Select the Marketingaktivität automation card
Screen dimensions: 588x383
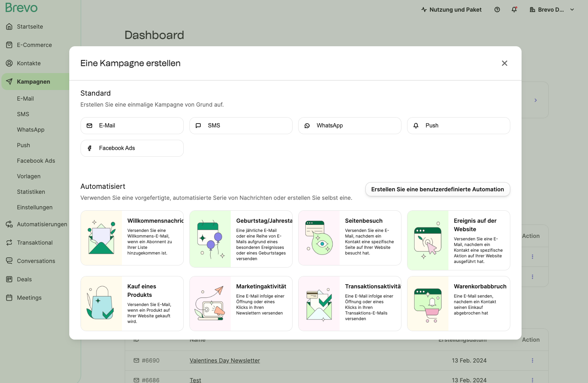[241, 304]
